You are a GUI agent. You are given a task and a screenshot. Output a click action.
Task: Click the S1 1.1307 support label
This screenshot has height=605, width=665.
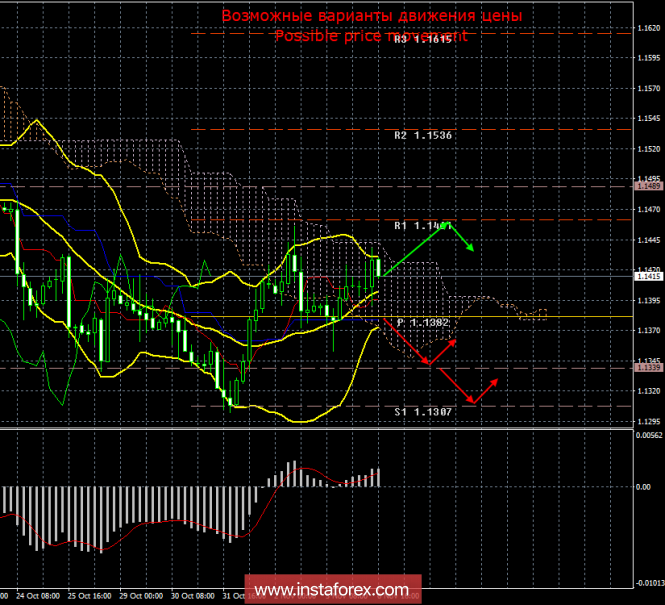tap(423, 412)
